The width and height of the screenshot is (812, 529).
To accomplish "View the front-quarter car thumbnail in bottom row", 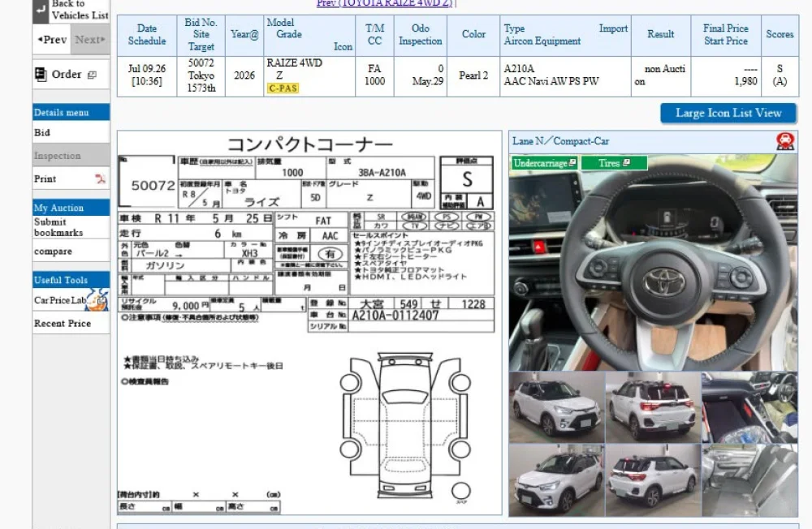I will point(557,480).
